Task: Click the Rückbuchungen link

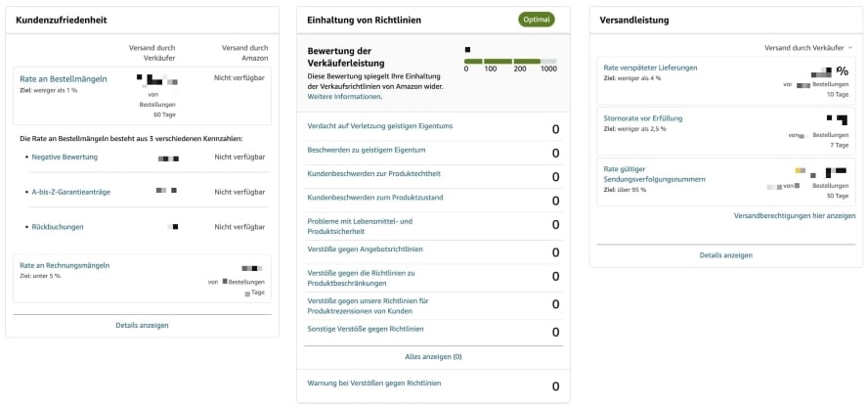Action: (x=58, y=227)
